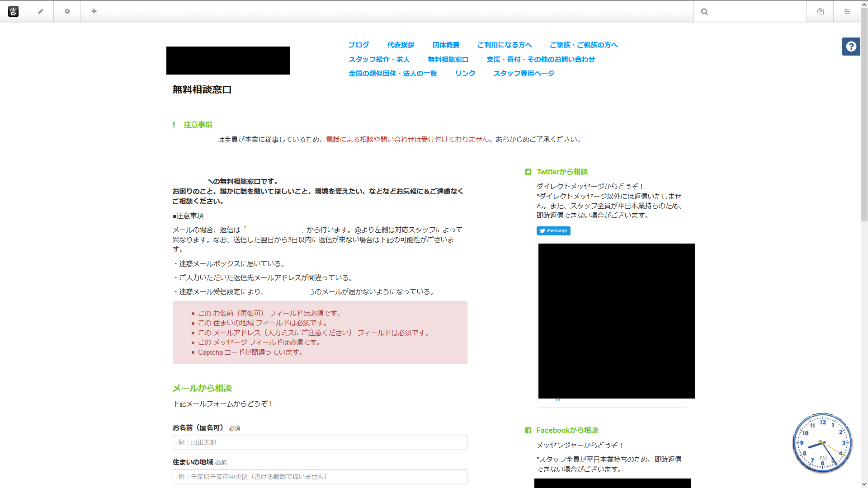Open the 代表挨拶 menu item

coord(401,45)
